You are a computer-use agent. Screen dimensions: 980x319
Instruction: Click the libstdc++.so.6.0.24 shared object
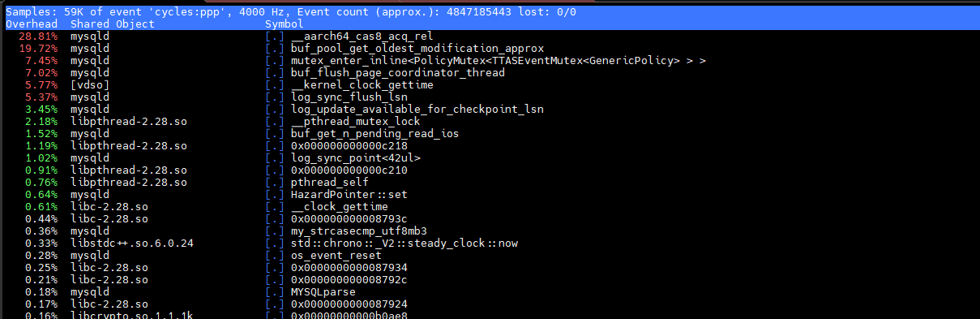pyautogui.click(x=131, y=244)
